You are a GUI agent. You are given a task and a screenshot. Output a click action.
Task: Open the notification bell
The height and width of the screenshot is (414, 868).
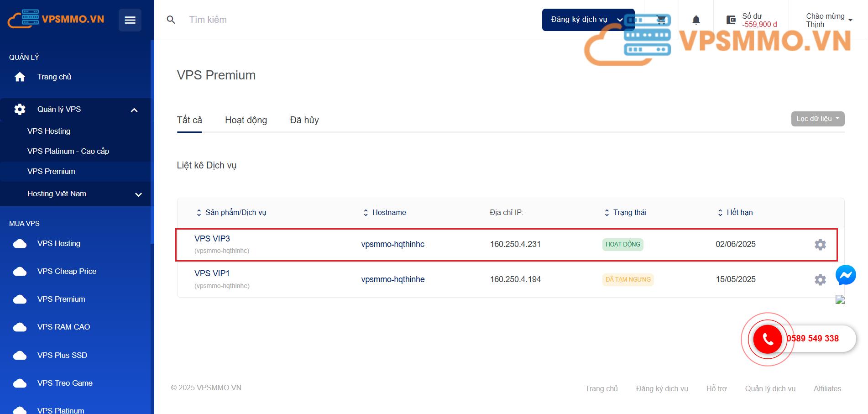696,20
